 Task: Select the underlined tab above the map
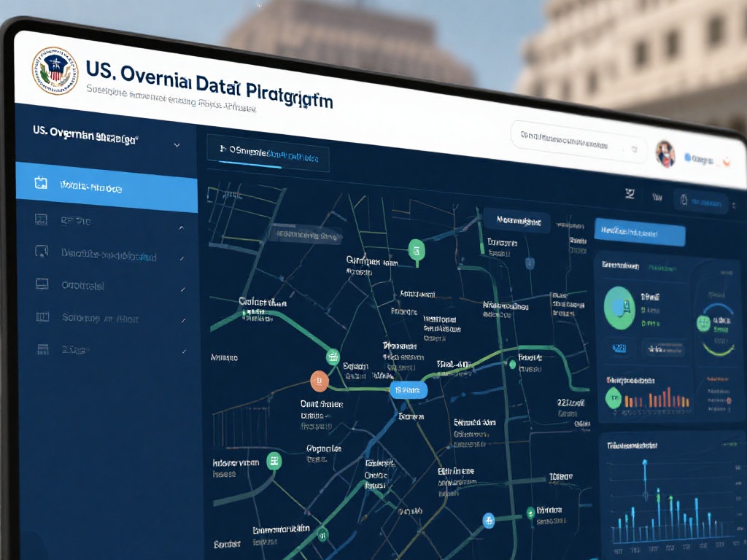268,153
